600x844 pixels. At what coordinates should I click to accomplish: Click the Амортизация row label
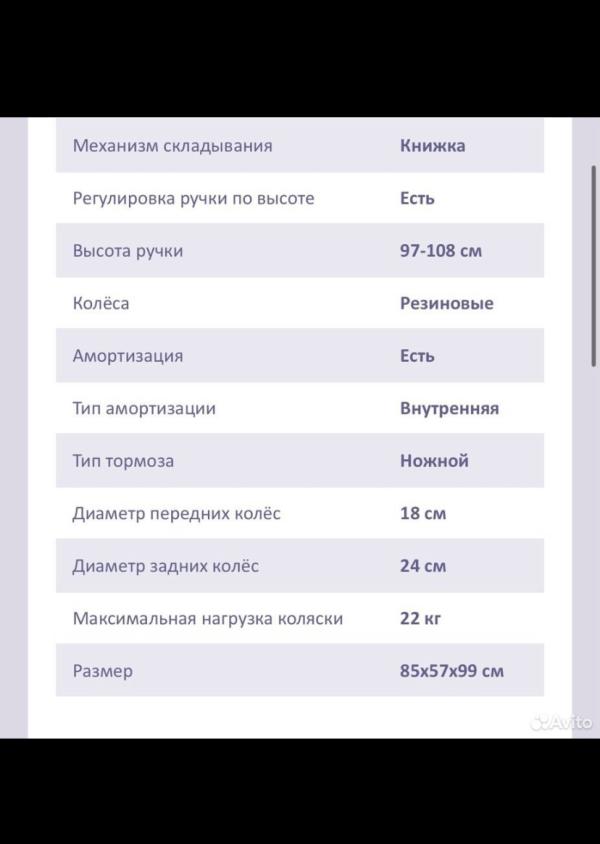(128, 356)
